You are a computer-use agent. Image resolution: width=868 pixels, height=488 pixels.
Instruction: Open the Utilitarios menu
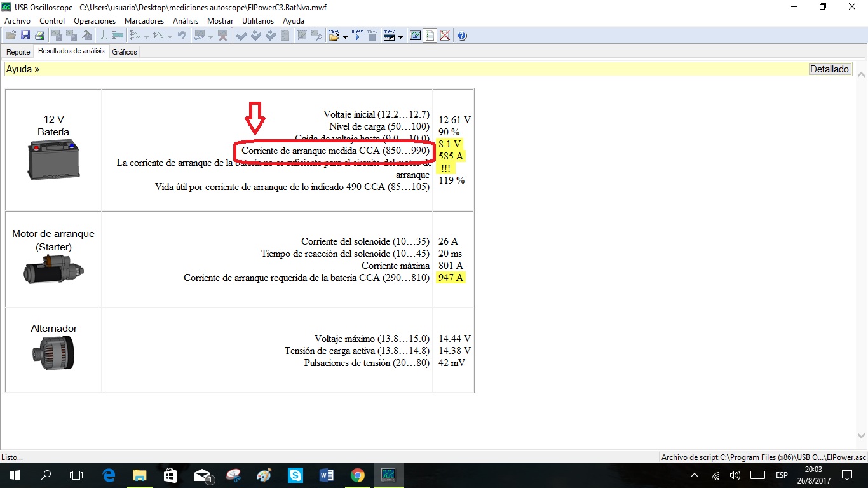coord(258,21)
